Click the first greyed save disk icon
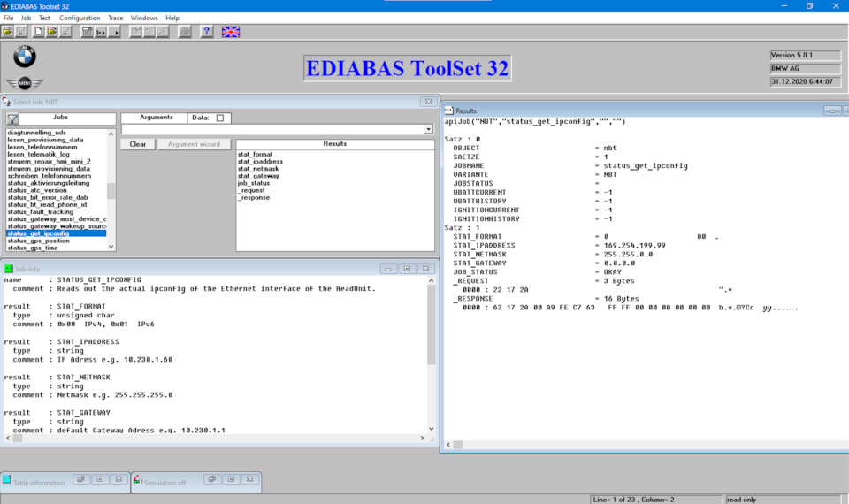 (21, 32)
